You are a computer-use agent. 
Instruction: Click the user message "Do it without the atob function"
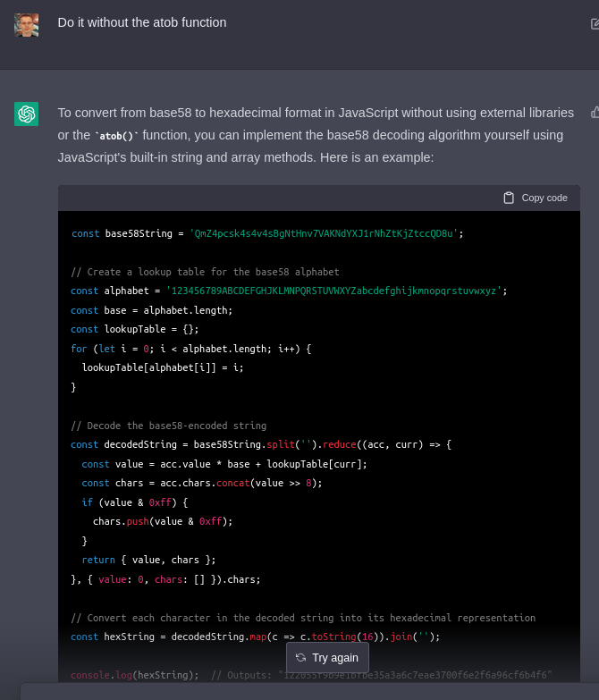[142, 22]
